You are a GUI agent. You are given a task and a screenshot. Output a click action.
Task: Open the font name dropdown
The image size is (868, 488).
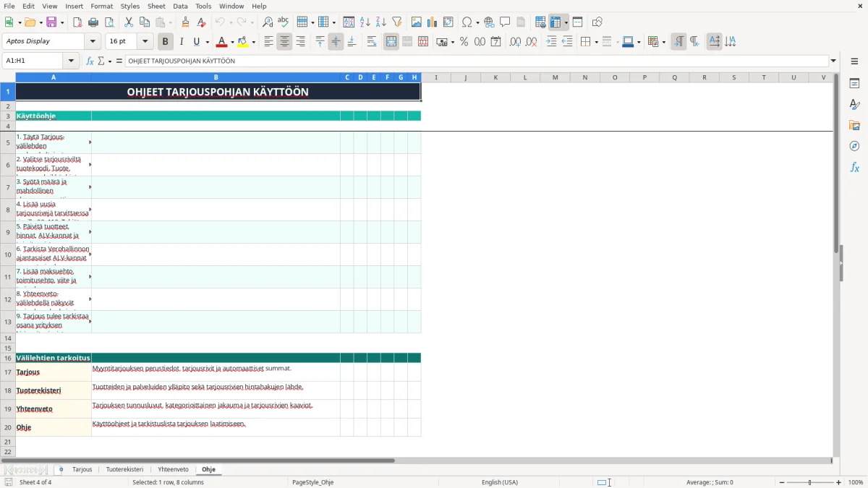pos(92,42)
